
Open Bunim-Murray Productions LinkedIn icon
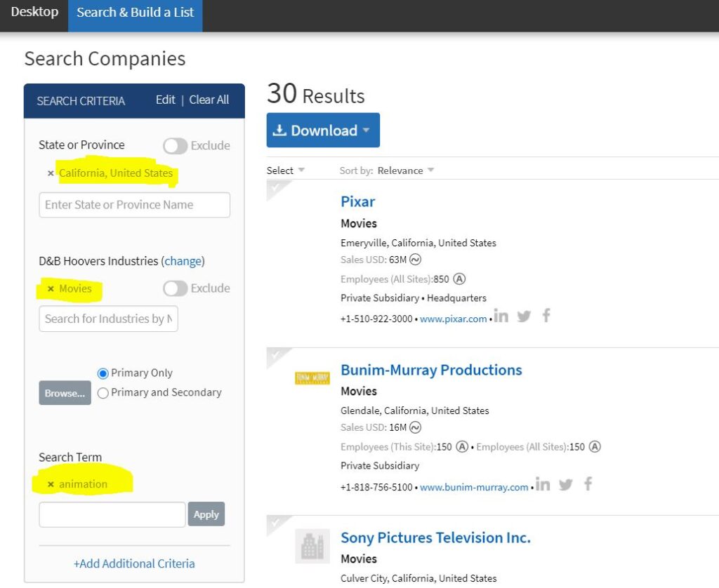point(543,484)
